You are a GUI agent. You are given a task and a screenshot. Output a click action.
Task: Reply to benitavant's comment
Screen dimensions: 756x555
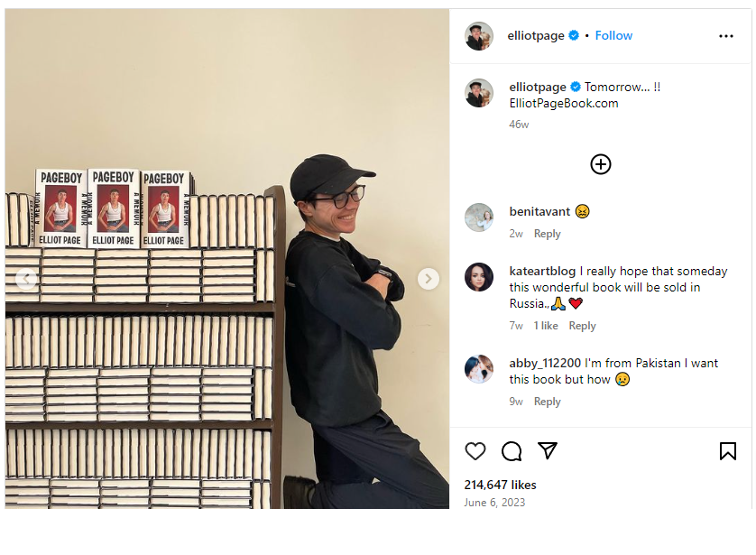(548, 234)
